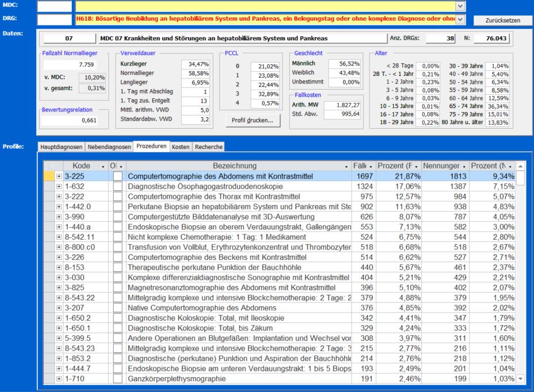Tick the checkbox in row 1-444.7
Viewport: 534px width, 392px height.
point(117,368)
